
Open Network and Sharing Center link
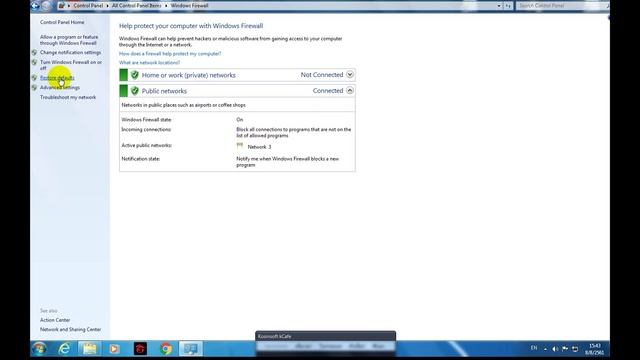70,329
